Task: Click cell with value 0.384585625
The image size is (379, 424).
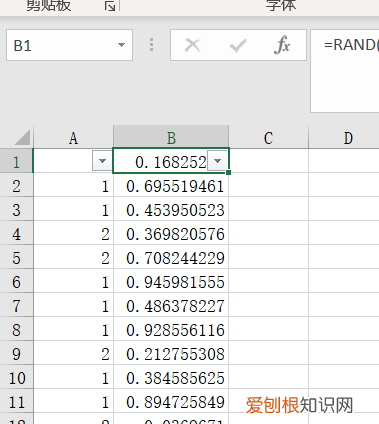Action: pyautogui.click(x=171, y=377)
